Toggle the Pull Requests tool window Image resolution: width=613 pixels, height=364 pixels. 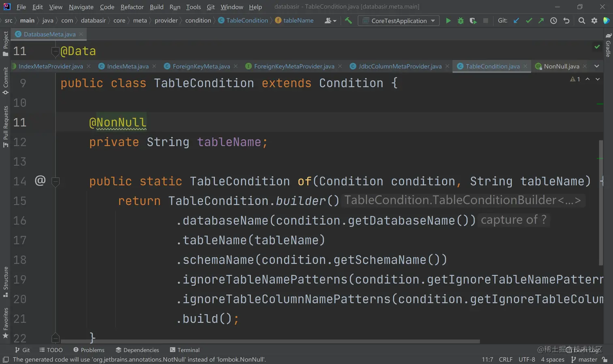(x=6, y=127)
